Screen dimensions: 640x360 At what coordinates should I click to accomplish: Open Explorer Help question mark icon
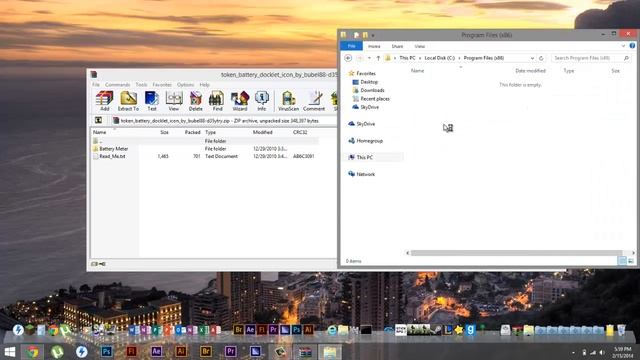[632, 46]
